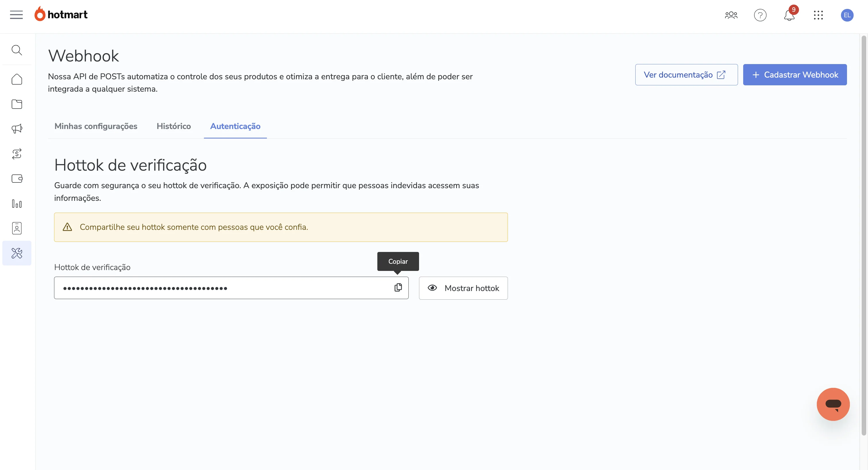
Task: Click the copy hottok icon
Action: [398, 288]
